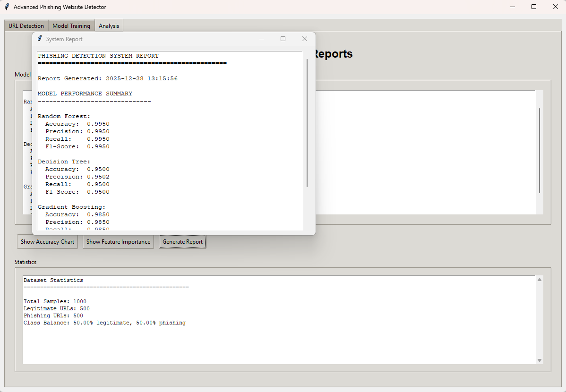Click the feather icon in the System Report window
Viewport: 566px width, 392px height.
point(40,39)
